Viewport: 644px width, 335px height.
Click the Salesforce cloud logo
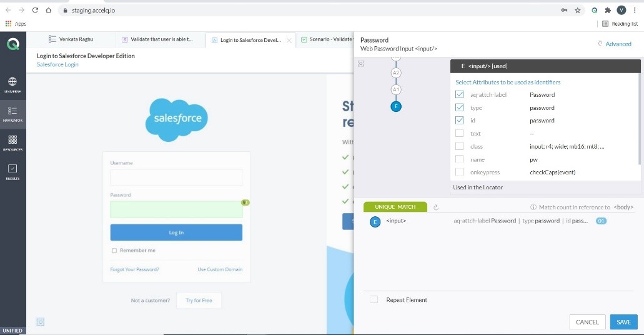(x=177, y=119)
